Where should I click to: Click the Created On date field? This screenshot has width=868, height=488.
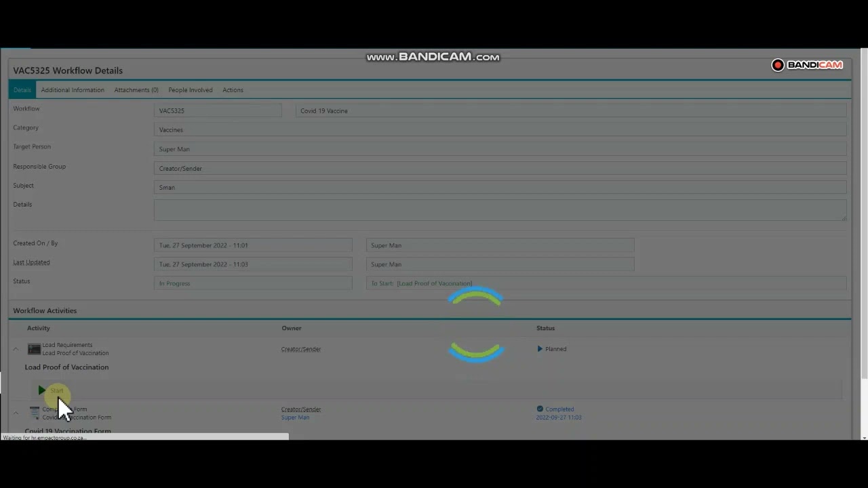(x=253, y=245)
